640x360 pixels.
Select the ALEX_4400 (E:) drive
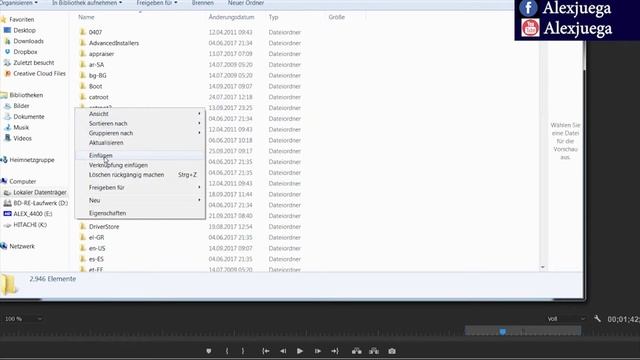point(33,214)
